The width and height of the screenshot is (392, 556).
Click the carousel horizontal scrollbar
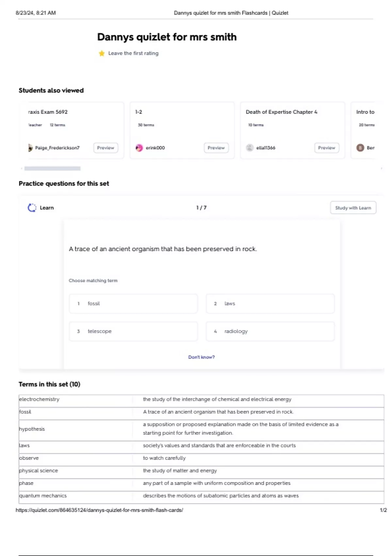pyautogui.click(x=52, y=168)
